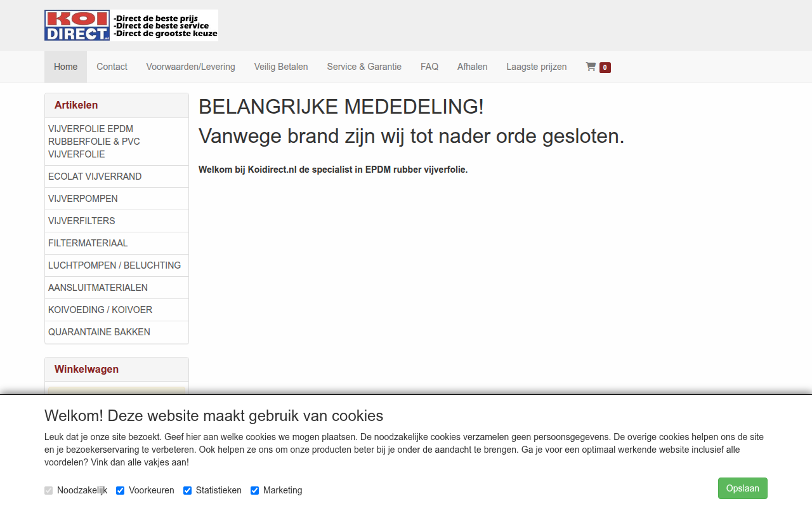Click the cart item count badge
The image size is (812, 508).
605,67
